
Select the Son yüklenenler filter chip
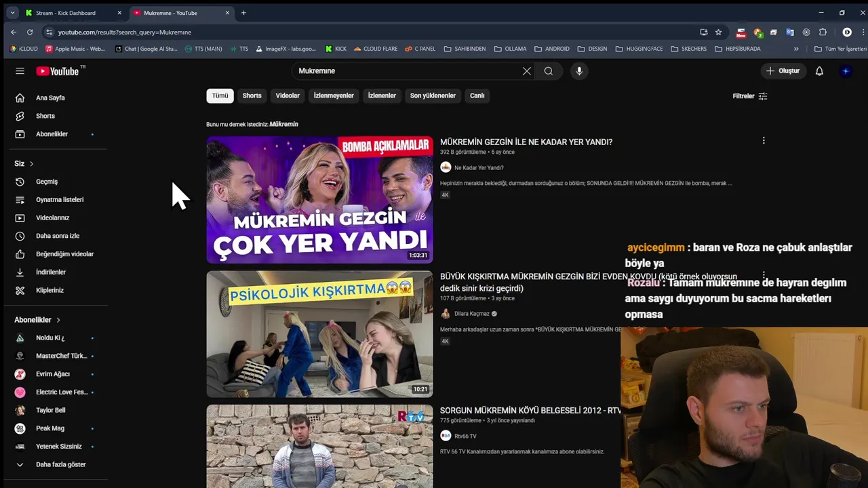point(433,96)
